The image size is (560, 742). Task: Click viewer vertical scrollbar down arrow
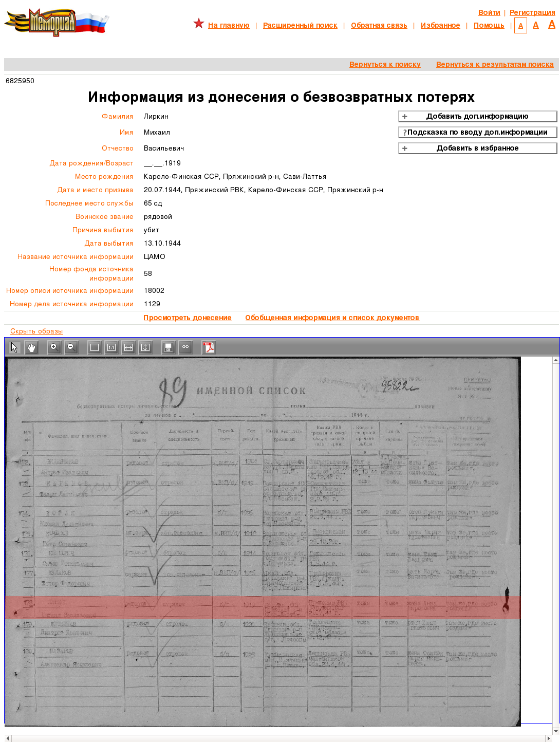[556, 731]
